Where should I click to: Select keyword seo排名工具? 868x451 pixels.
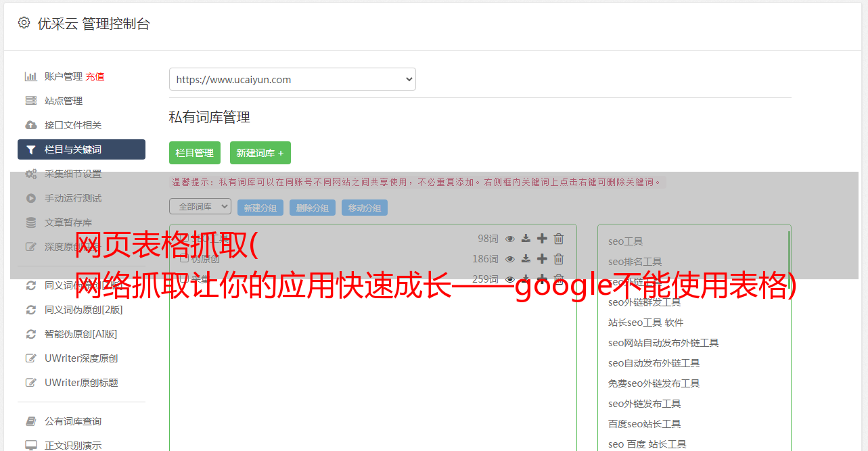pyautogui.click(x=635, y=262)
